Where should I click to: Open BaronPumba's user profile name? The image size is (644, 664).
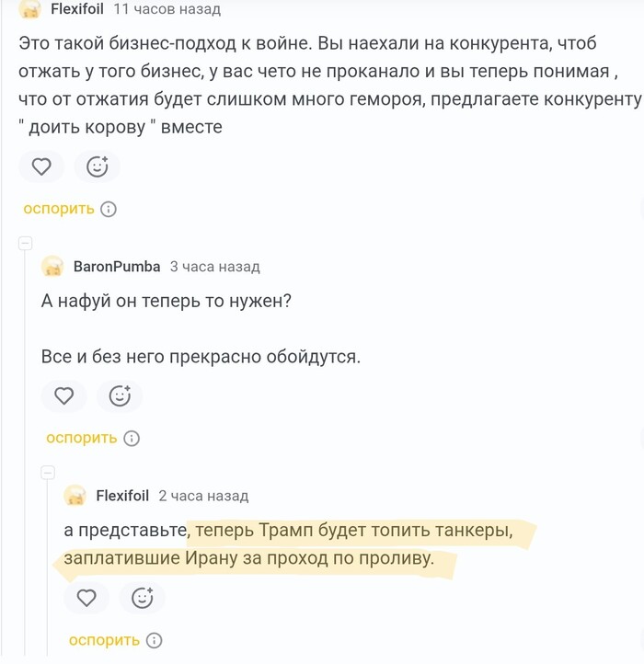pos(117,267)
